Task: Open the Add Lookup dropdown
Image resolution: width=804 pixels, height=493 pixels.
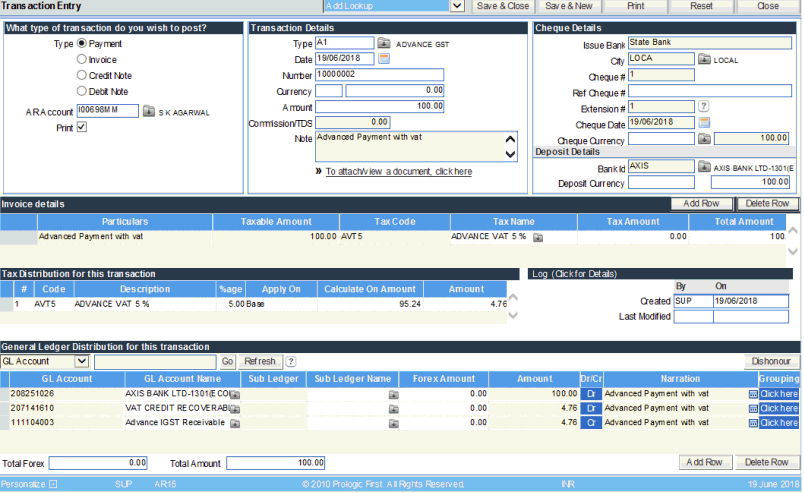Action: pos(458,6)
